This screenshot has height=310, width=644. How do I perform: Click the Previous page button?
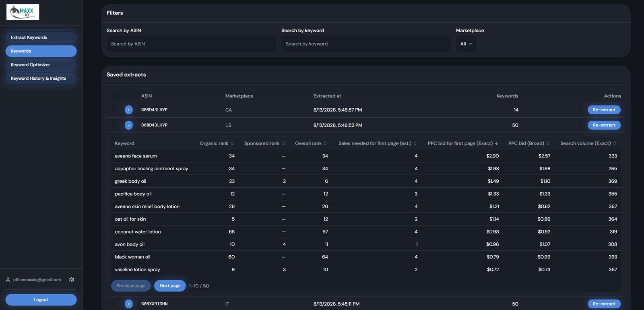(x=131, y=286)
